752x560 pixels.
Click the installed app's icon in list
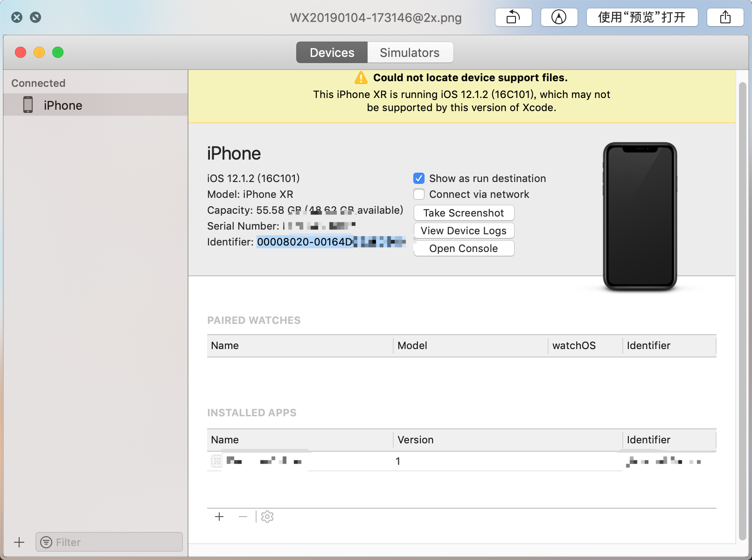tap(216, 462)
